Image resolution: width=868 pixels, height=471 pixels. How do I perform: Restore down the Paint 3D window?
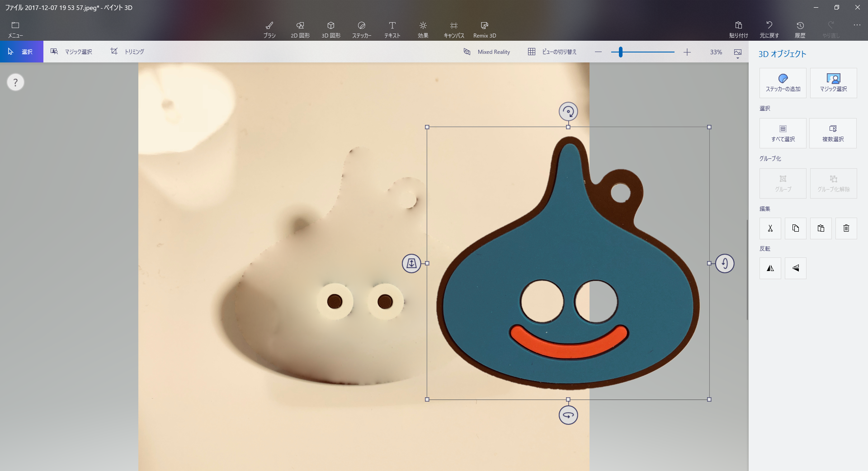point(837,7)
